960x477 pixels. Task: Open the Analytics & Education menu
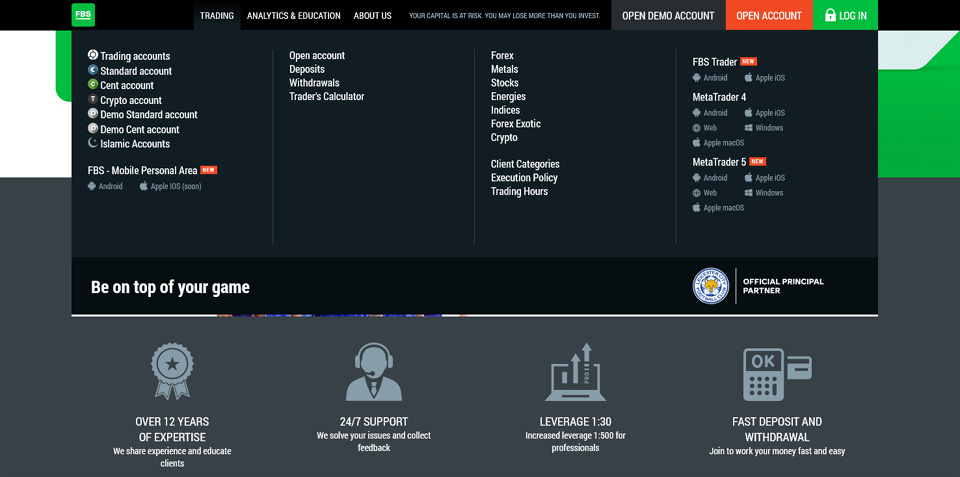tap(294, 15)
